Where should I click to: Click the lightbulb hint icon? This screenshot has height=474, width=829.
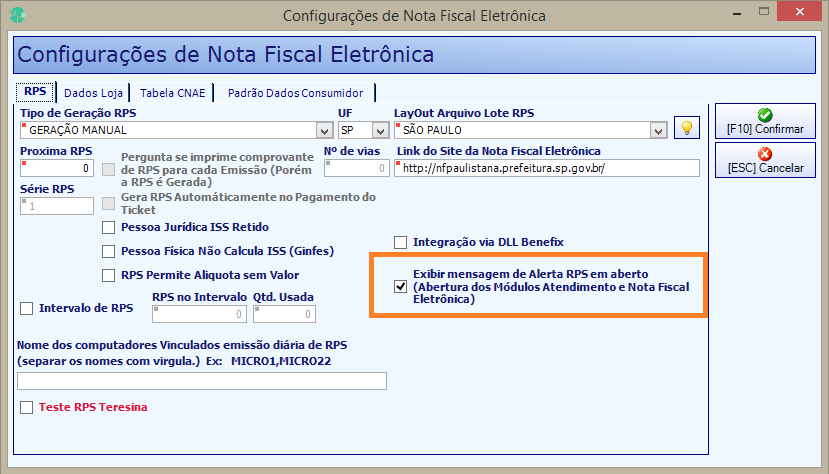(686, 127)
